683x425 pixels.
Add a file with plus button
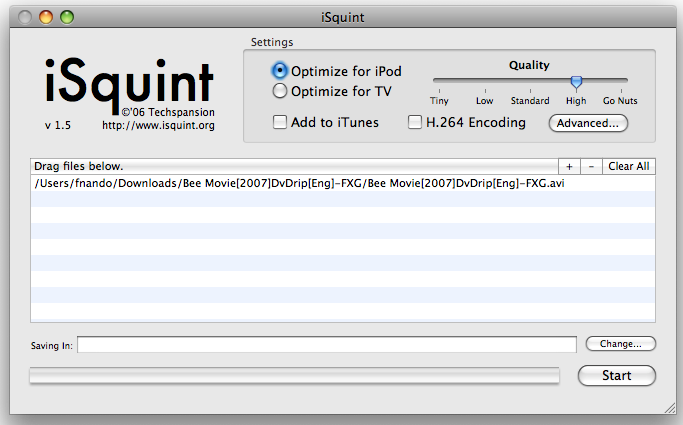tap(569, 166)
